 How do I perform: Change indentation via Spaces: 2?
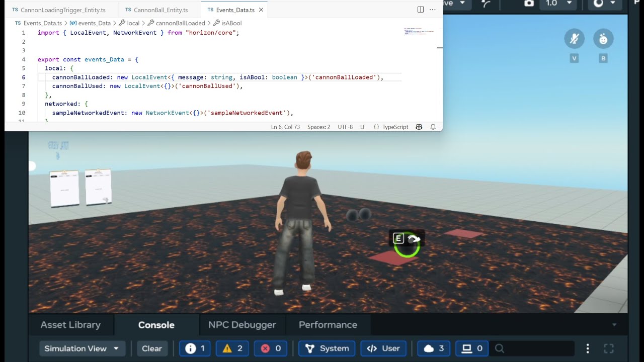click(319, 127)
